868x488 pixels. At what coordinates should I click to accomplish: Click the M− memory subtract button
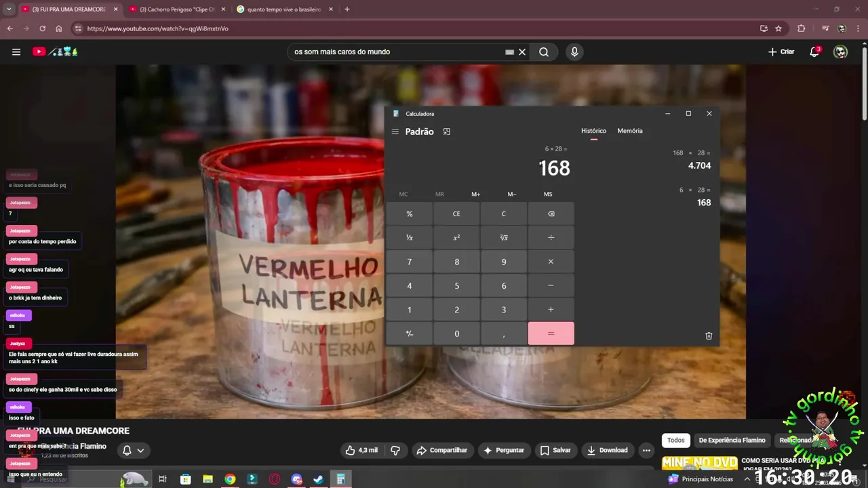pyautogui.click(x=512, y=194)
